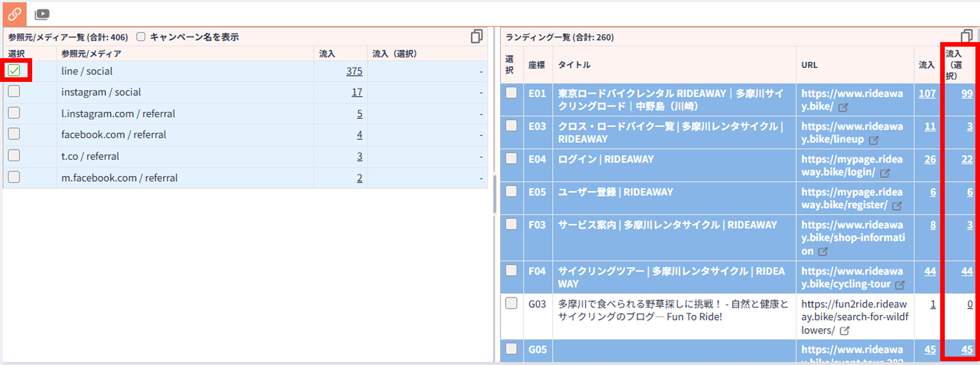Click the クロス・ロードバイク一覧 title

pos(671,132)
